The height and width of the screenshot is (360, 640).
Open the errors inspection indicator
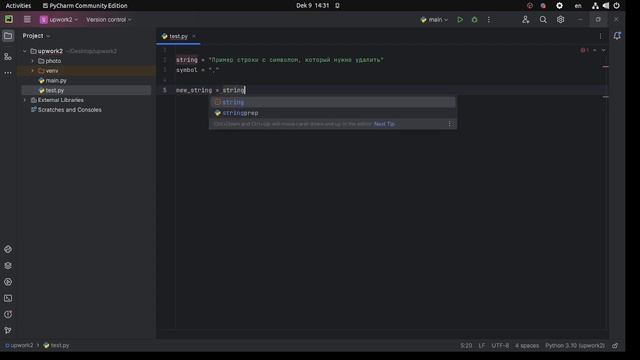(x=584, y=50)
